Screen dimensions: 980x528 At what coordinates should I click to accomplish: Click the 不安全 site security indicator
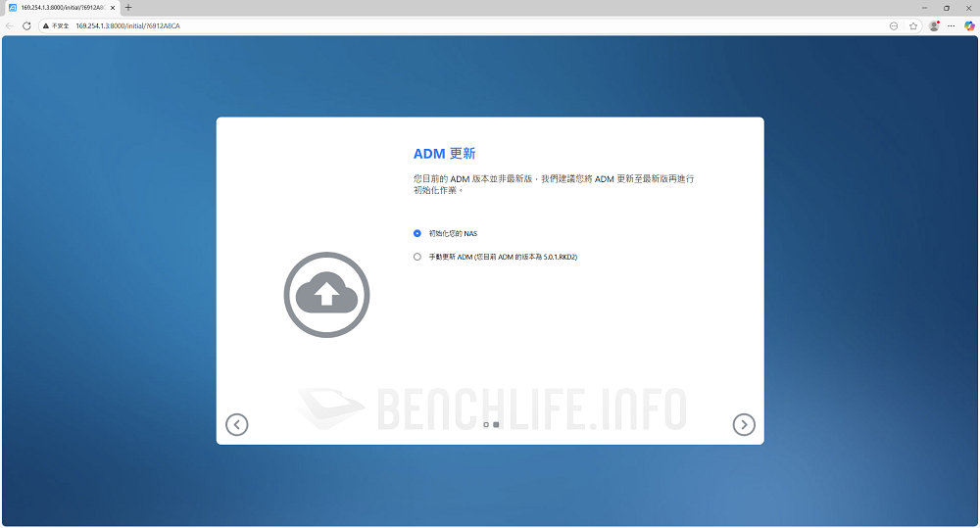coord(56,25)
